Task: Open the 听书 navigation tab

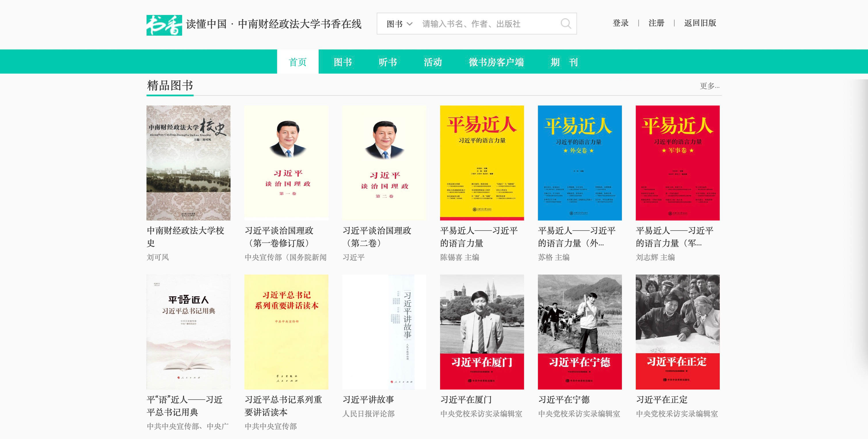Action: [x=387, y=62]
